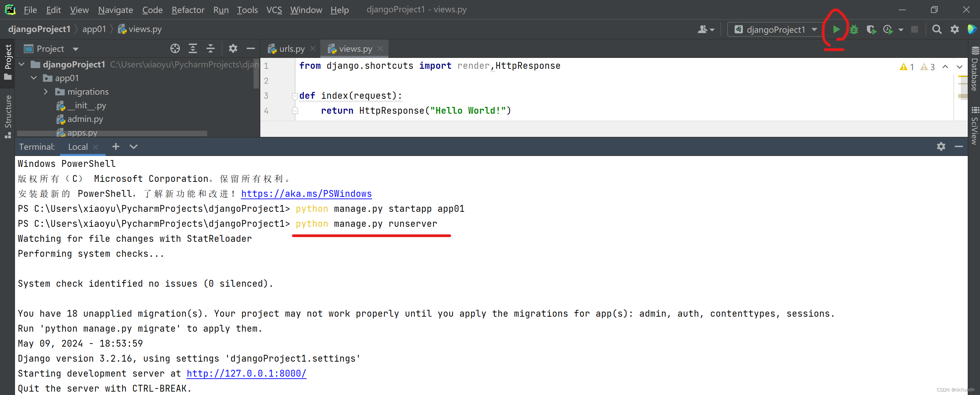The image size is (980, 395).
Task: Toggle the Structure side tool window button
Action: 7,116
